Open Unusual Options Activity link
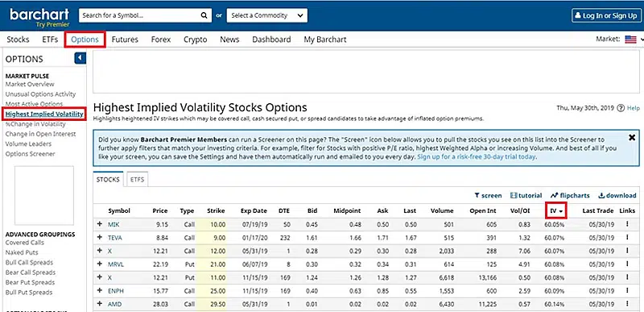The image size is (644, 312). [41, 94]
